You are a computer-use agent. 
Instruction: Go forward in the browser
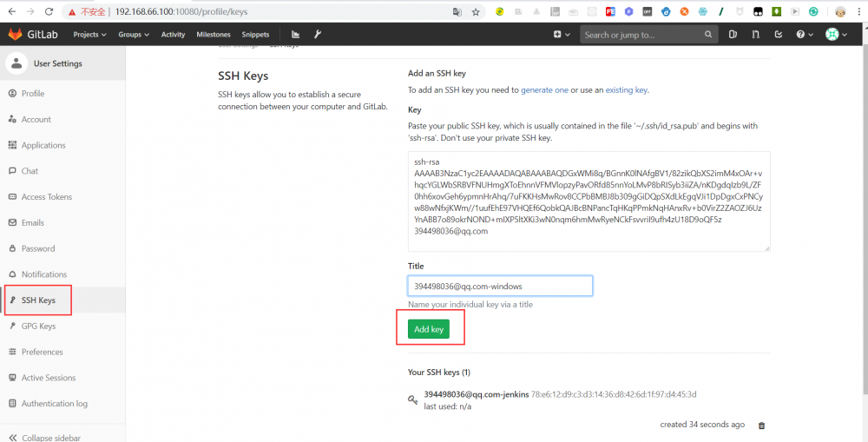pos(30,11)
